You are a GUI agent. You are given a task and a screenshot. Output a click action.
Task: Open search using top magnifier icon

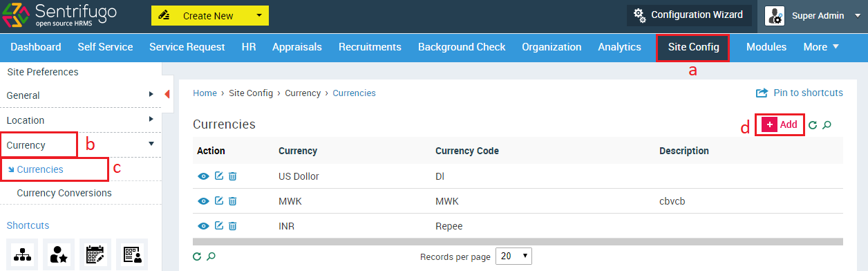click(x=827, y=125)
